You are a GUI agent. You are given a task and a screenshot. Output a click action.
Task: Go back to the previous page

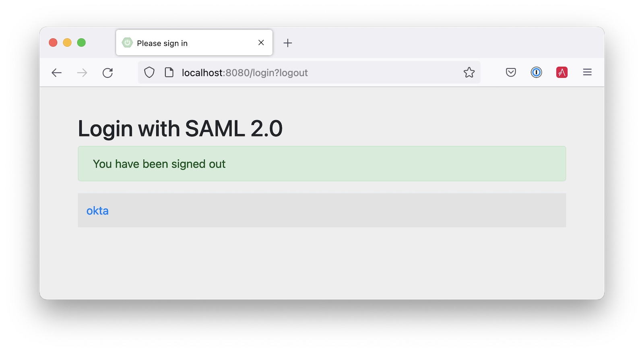[57, 72]
